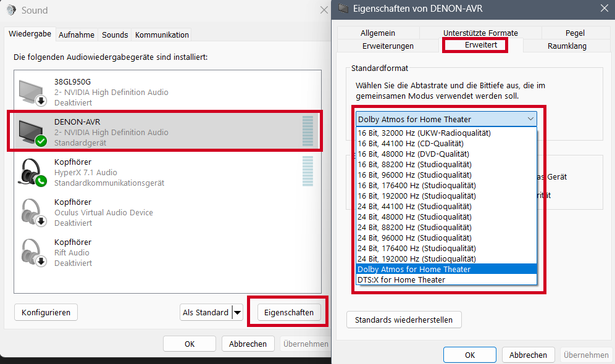Open the Erweiterungen tab

click(x=388, y=46)
